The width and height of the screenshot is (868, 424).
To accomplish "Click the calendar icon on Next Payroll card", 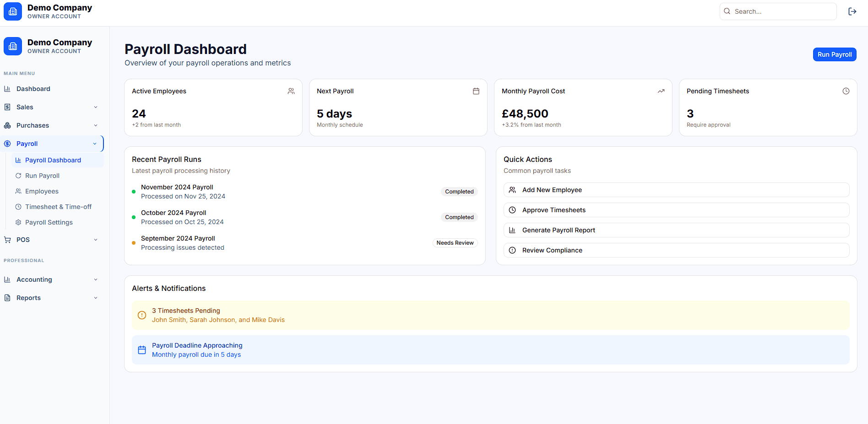I will tap(476, 91).
